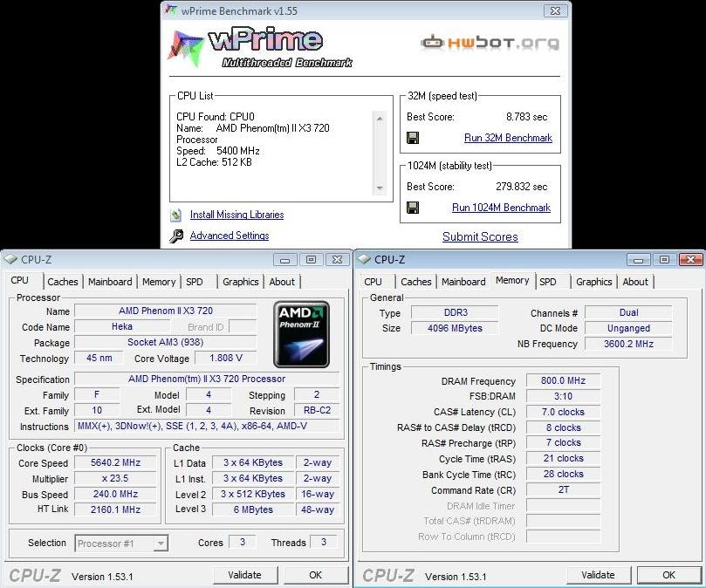This screenshot has height=588, width=706.
Task: Open About tab in left CPU-Z
Action: click(x=282, y=282)
